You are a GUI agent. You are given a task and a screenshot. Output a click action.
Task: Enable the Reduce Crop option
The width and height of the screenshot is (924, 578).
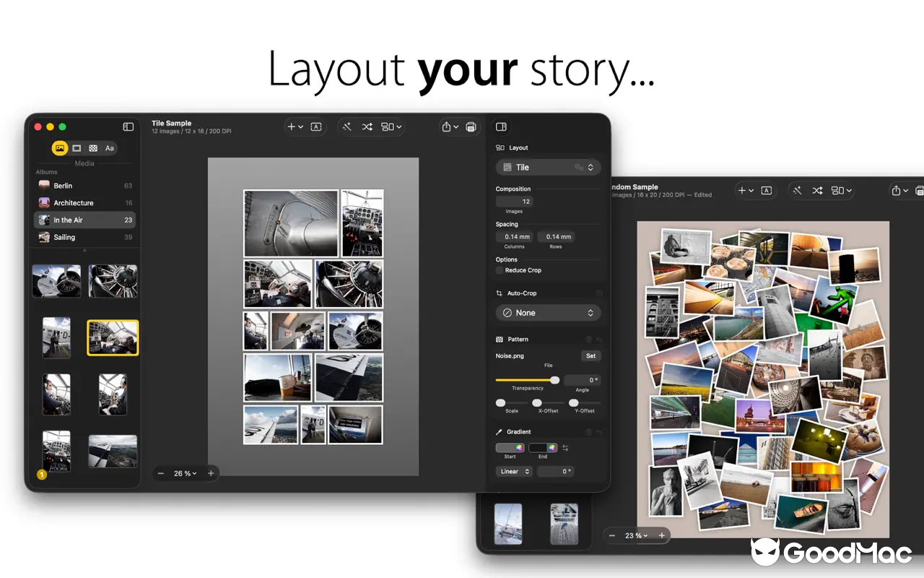pyautogui.click(x=499, y=270)
